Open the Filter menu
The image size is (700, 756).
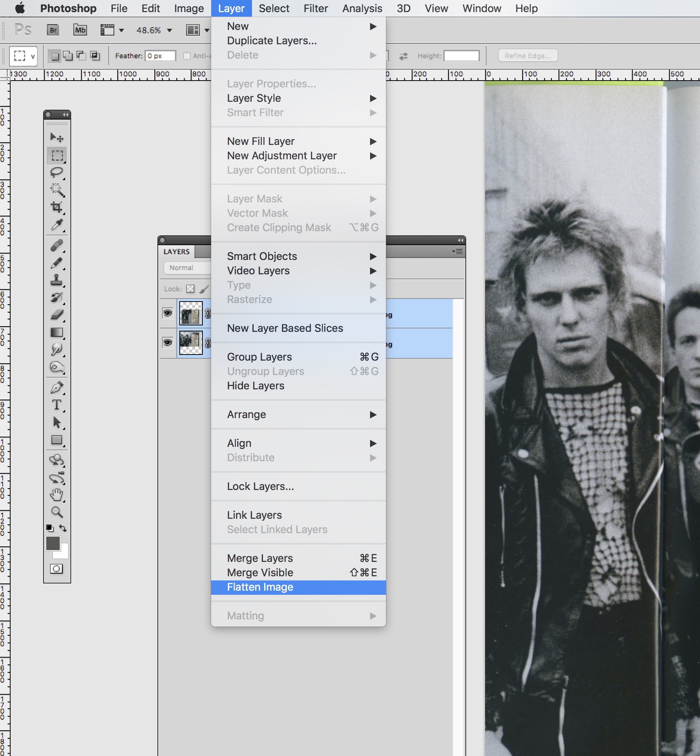click(x=316, y=8)
